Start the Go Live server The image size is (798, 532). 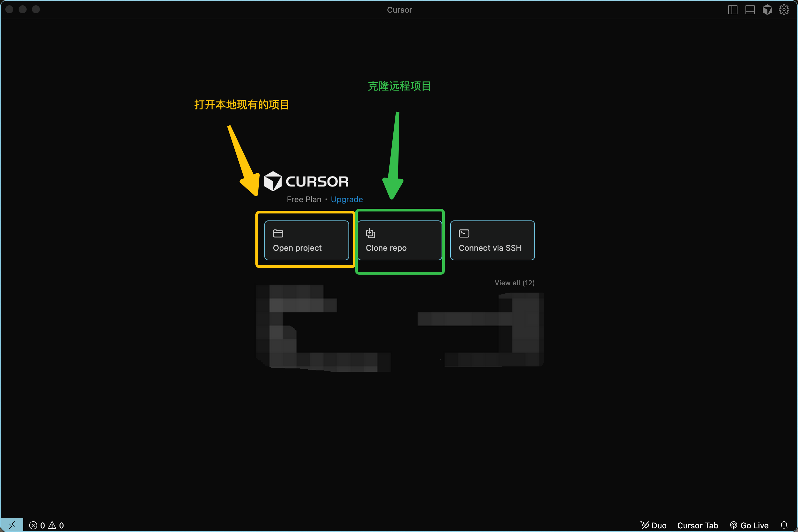point(749,526)
